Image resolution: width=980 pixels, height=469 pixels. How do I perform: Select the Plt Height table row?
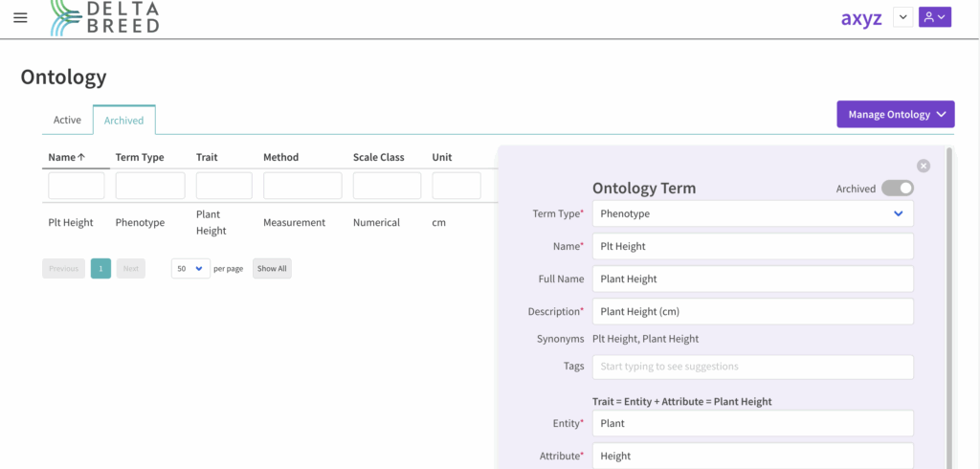pos(71,223)
